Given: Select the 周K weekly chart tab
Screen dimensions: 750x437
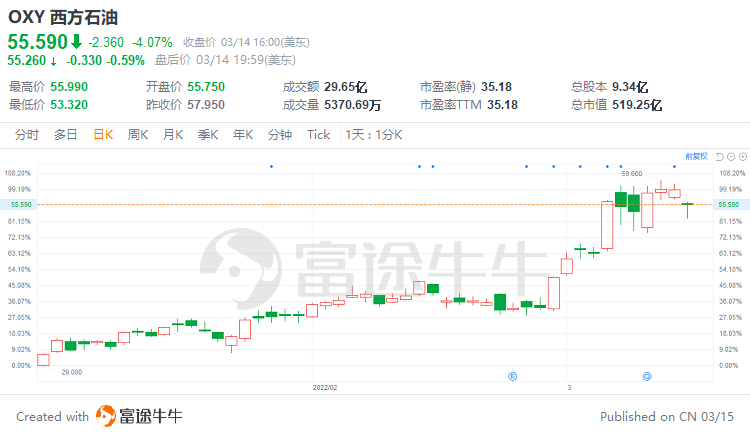Looking at the screenshot, I should [x=138, y=135].
